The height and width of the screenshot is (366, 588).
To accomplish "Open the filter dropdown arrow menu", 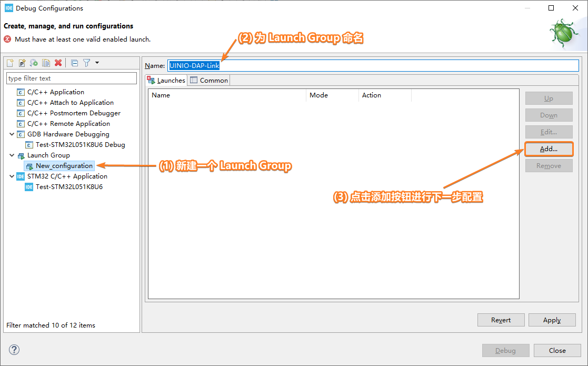I will point(97,63).
